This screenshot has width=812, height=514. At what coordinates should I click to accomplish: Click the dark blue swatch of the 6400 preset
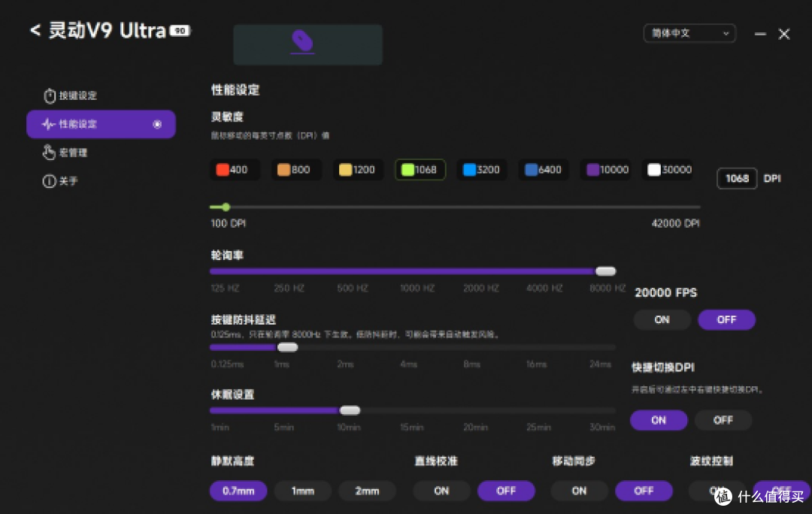tap(532, 170)
